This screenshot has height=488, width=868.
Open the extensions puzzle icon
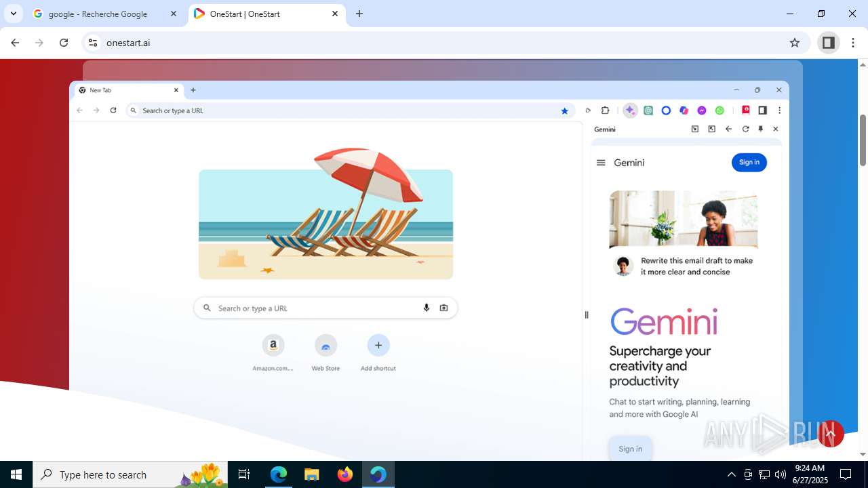pyautogui.click(x=606, y=110)
